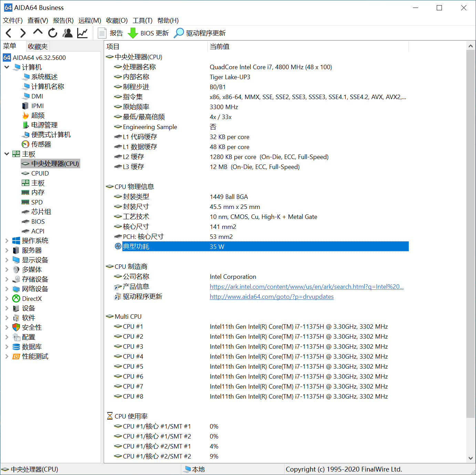Click the AIDA64 v6.32.5600 root icon
This screenshot has width=476, height=475.
click(x=7, y=57)
